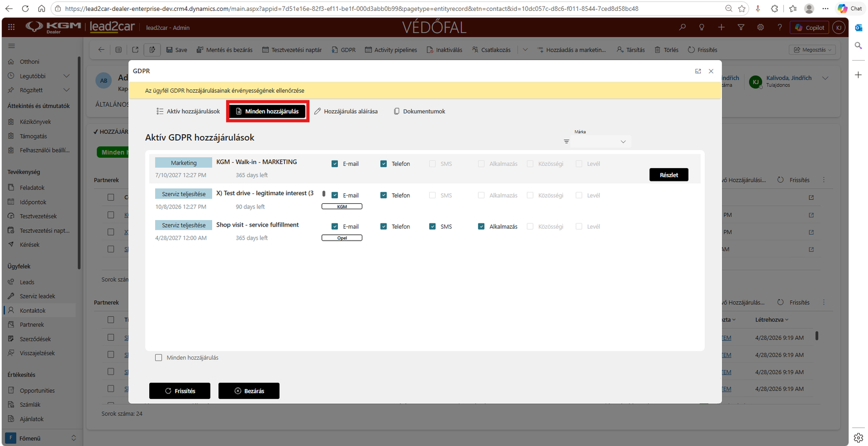
Task: Open the Dynamics app launcher waffle icon
Action: tap(11, 27)
